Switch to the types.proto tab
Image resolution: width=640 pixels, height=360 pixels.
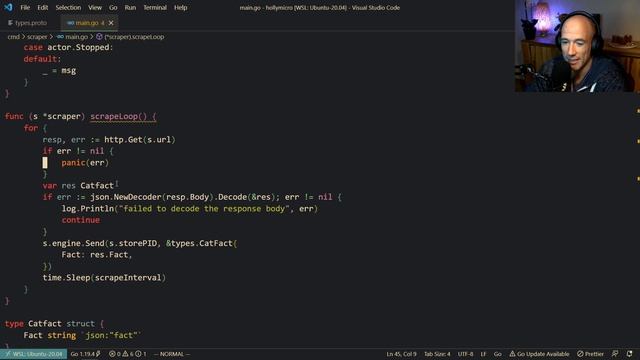pos(28,23)
